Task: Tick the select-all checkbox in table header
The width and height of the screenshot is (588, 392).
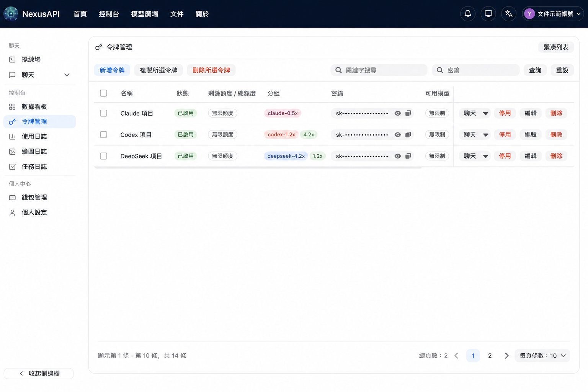Action: point(103,93)
